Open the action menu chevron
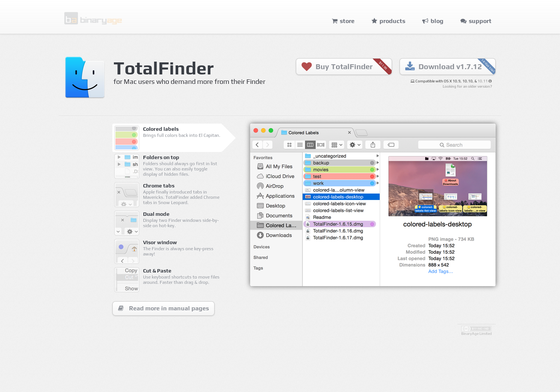The image size is (560, 392). tap(358, 145)
